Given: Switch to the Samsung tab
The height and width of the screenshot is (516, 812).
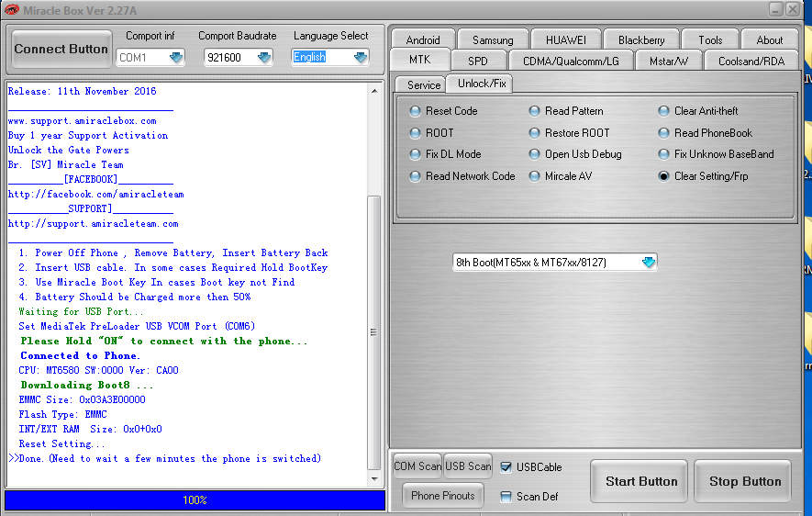Looking at the screenshot, I should click(x=493, y=39).
